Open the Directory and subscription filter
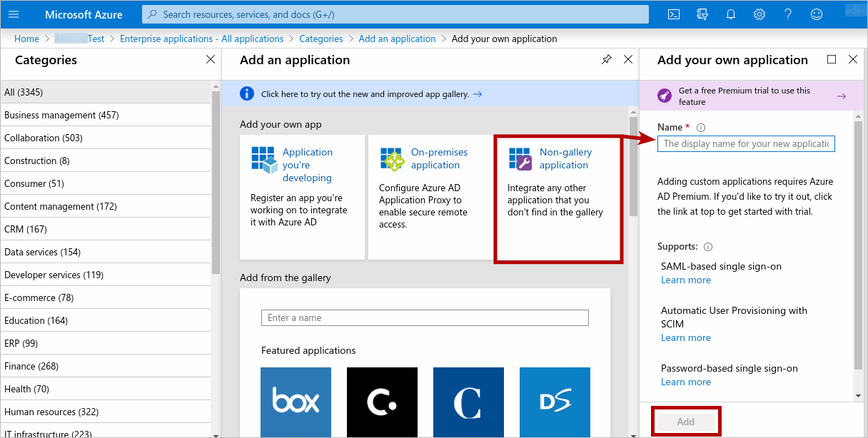The width and height of the screenshot is (868, 438). (702, 14)
